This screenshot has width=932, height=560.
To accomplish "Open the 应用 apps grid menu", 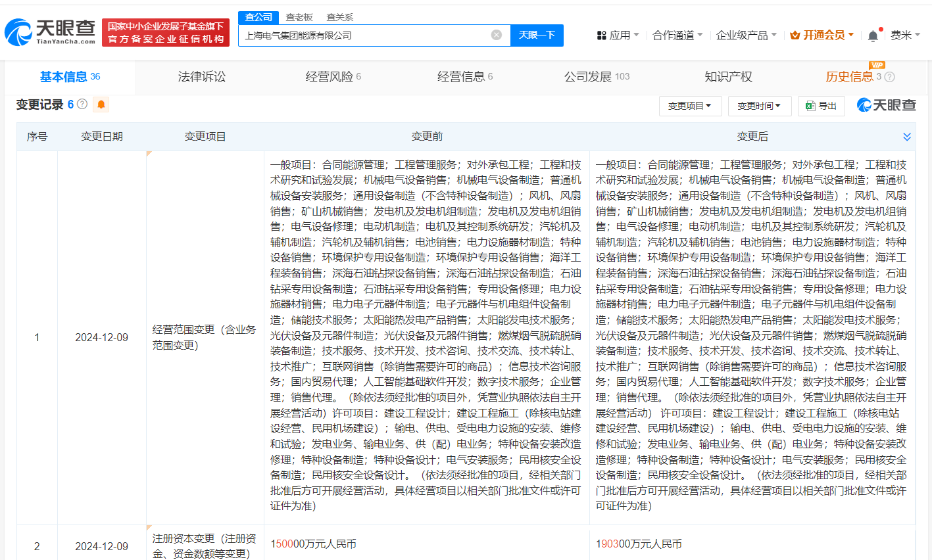I will [617, 35].
